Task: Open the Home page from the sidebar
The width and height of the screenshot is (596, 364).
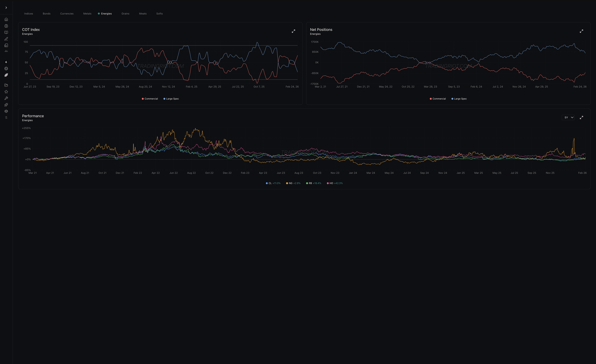Action: [6, 19]
